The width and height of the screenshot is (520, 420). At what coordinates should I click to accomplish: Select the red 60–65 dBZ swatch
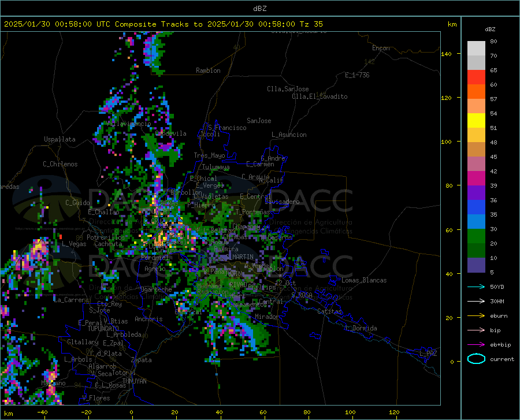point(476,77)
